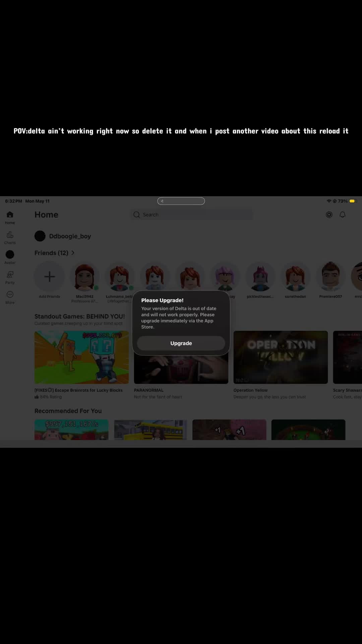Click the Search input field
Image resolution: width=362 pixels, height=644 pixels.
click(x=191, y=215)
